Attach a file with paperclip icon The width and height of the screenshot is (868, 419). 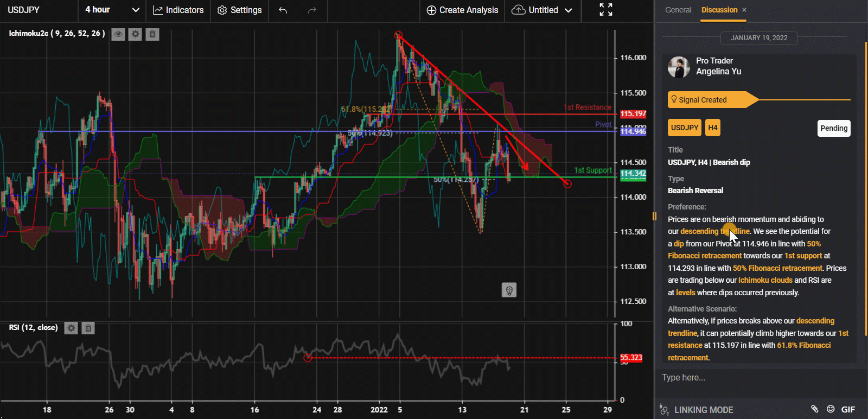(814, 409)
